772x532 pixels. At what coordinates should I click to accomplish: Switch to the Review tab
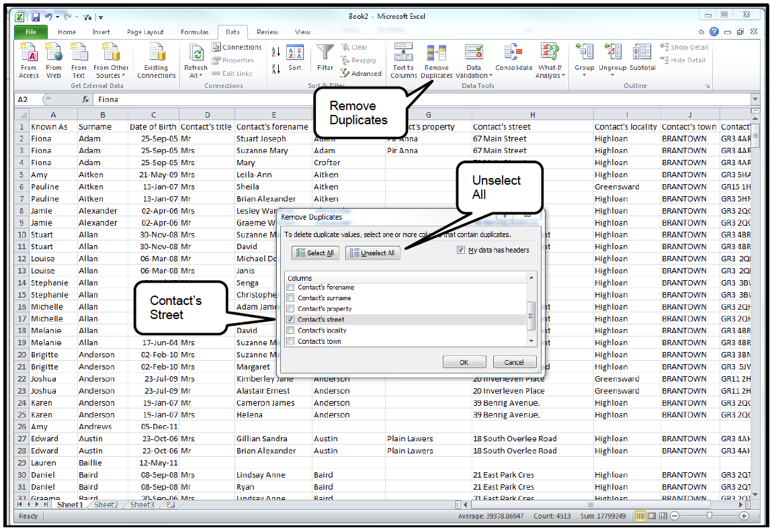[267, 32]
